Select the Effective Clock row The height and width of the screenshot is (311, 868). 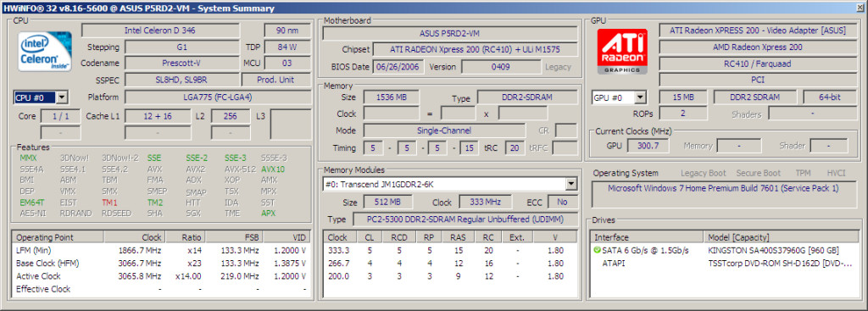coord(161,289)
